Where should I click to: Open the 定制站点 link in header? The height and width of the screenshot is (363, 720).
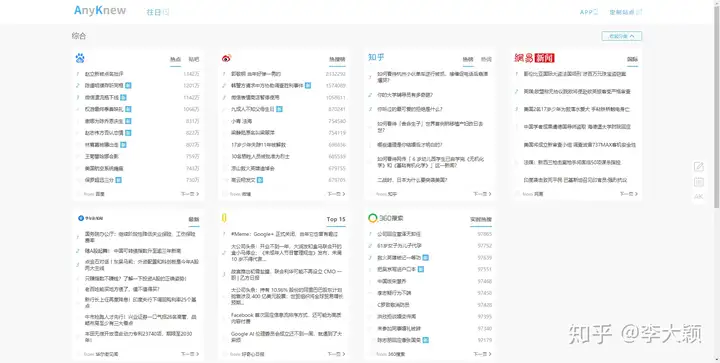[625, 12]
